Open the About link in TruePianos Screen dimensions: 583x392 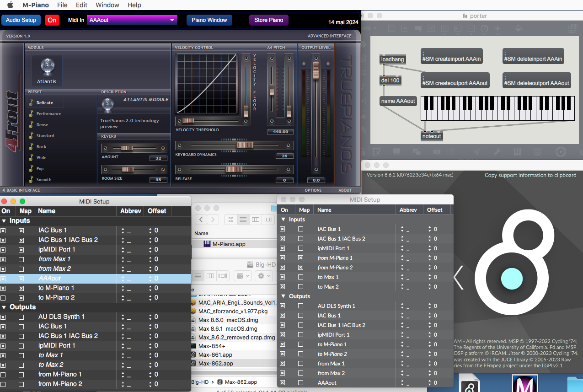pyautogui.click(x=345, y=190)
